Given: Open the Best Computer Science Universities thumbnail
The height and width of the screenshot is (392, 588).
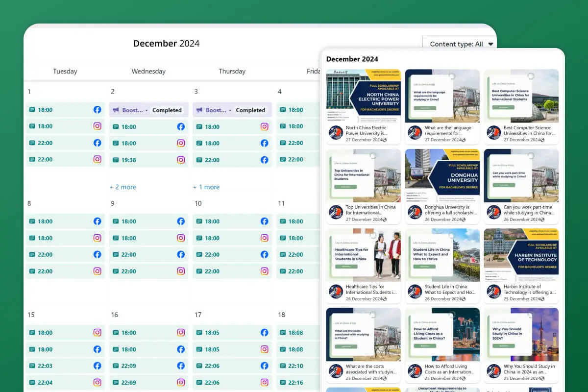Looking at the screenshot, I should point(521,96).
